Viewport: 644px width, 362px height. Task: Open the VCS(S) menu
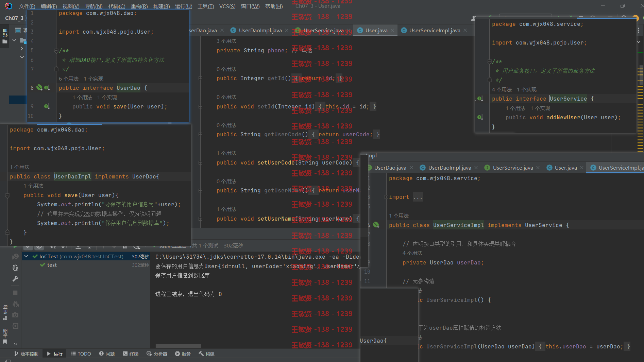(227, 6)
